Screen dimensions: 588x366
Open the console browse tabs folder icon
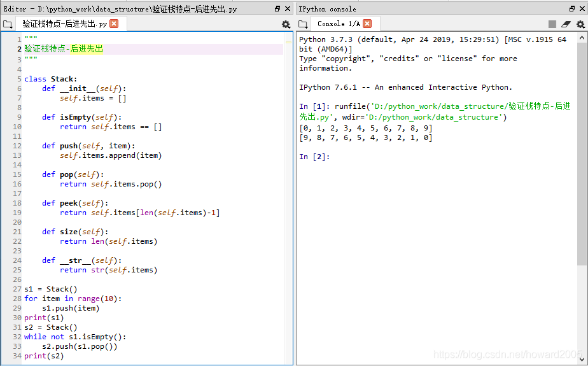pos(303,24)
